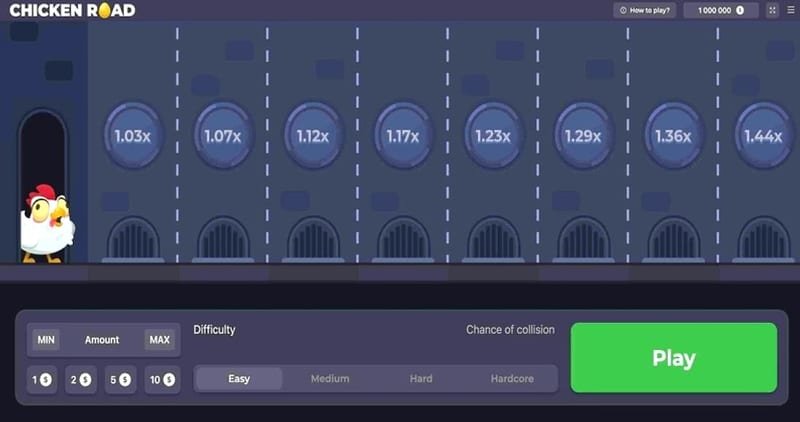Click the 1.23x multiplier manhole
This screenshot has width=800, height=422.
pos(493,136)
